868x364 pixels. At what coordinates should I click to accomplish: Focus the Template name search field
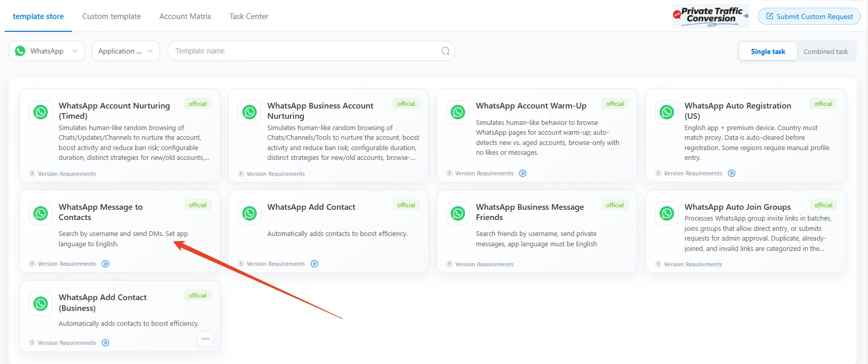pos(311,51)
